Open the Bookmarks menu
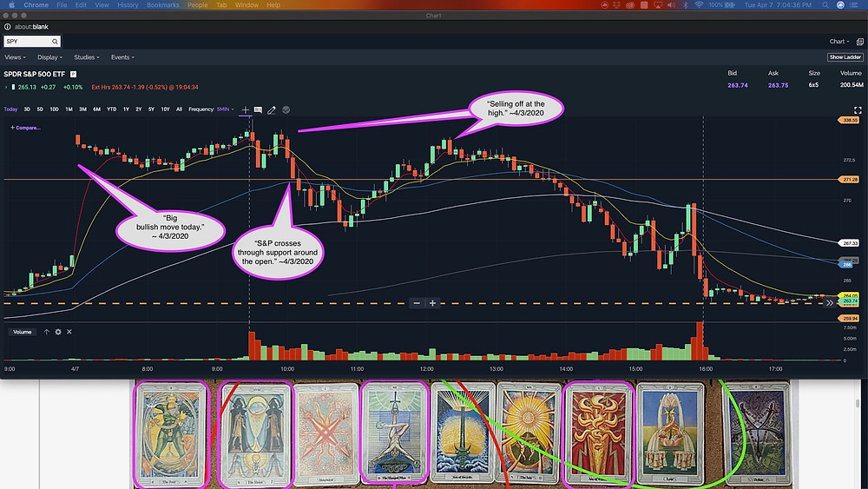This screenshot has width=868, height=489. pos(163,5)
